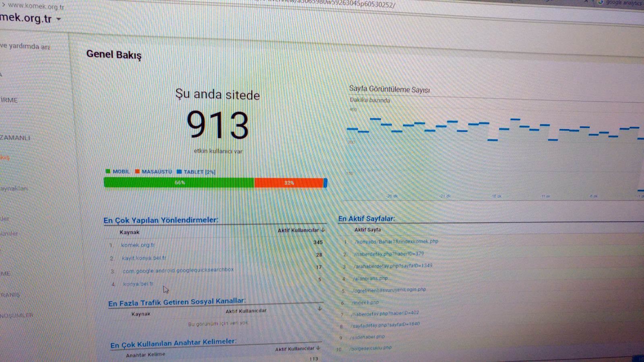Sort referrals by Aktif Kullanıcılar arrow
The image size is (644, 362).
tap(323, 230)
